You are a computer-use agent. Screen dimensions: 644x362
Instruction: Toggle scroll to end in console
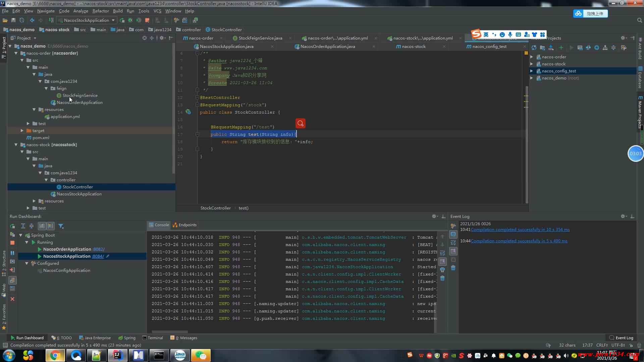click(x=443, y=261)
